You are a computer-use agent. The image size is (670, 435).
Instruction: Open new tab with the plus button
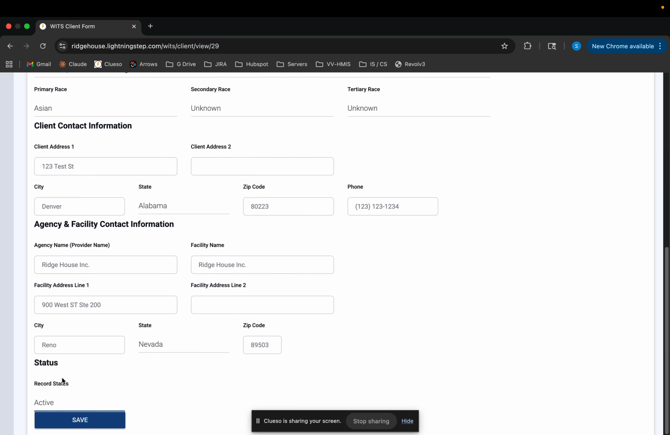click(150, 26)
